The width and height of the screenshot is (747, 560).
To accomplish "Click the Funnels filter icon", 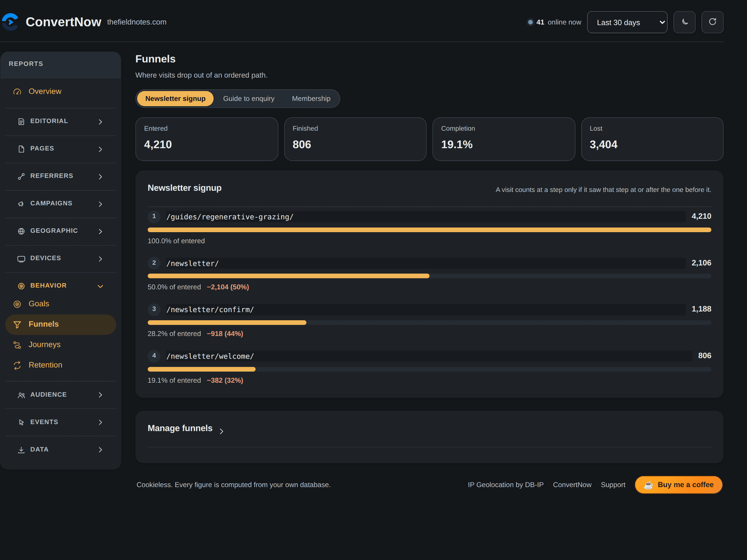I will click(17, 325).
